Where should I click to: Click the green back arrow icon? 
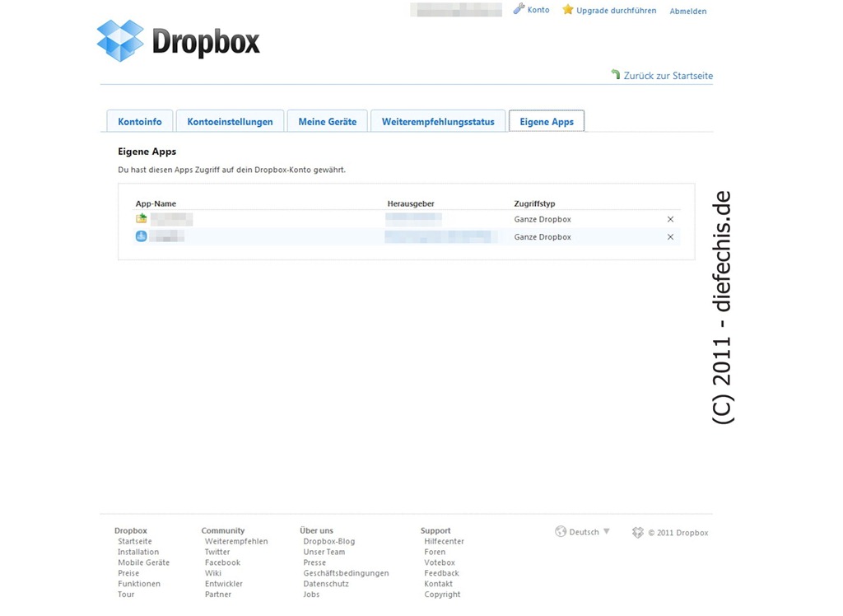point(616,74)
